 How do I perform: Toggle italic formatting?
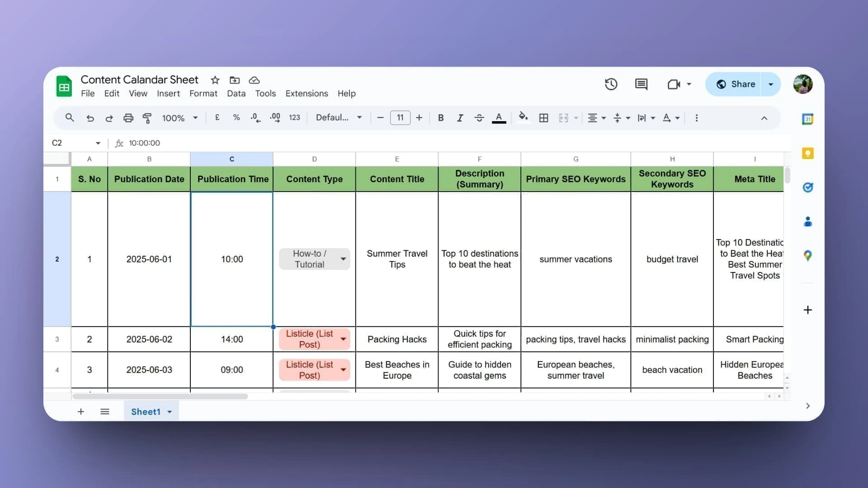tap(460, 118)
